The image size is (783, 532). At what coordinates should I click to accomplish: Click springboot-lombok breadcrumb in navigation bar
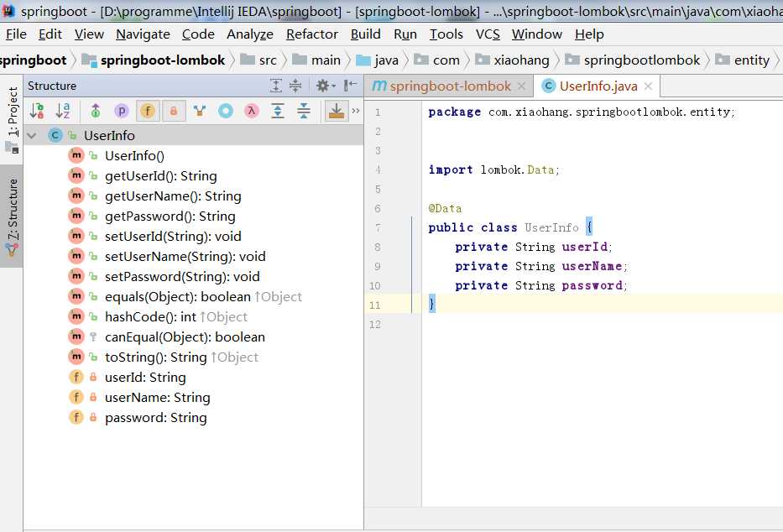coord(154,60)
